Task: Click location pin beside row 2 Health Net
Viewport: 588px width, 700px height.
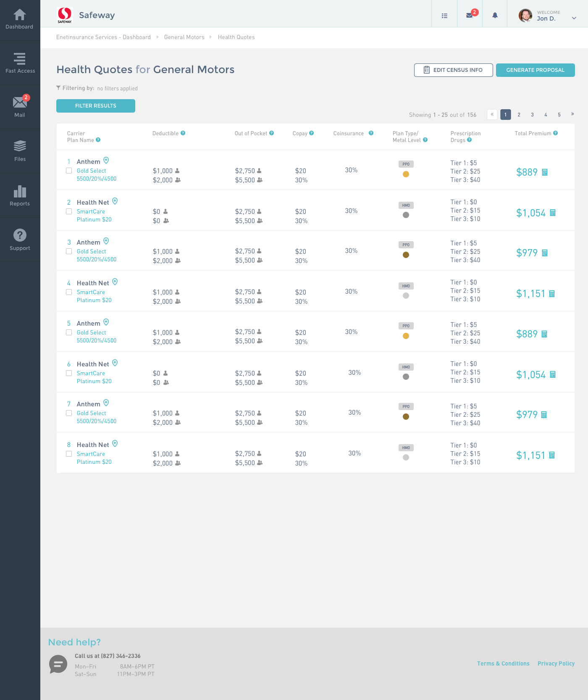Action: coord(115,201)
